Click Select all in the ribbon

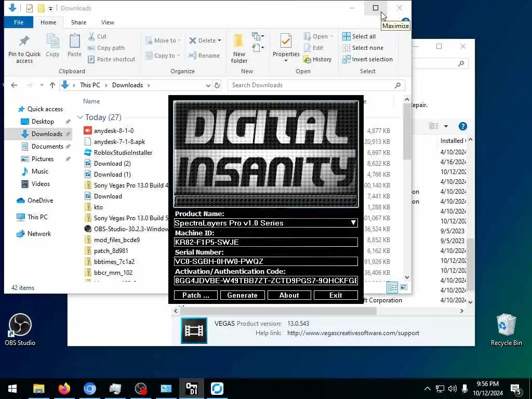pos(359,36)
